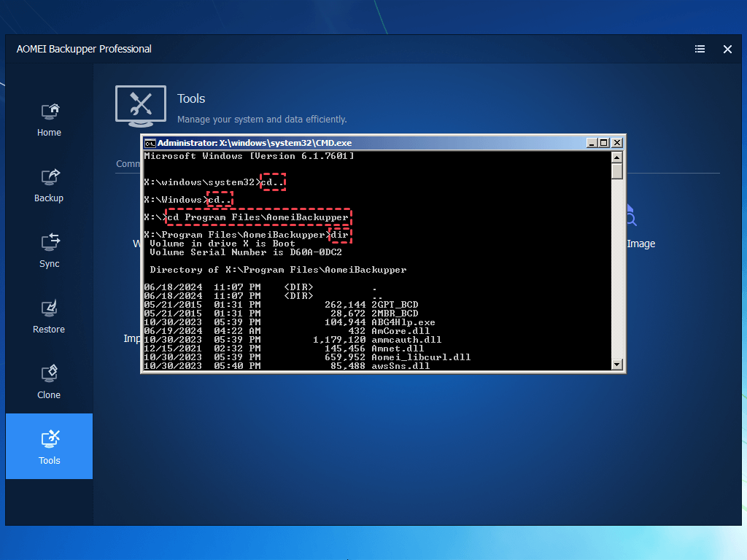This screenshot has height=560, width=747.
Task: Click the 2MBR_BCD file row
Action: tap(281, 314)
